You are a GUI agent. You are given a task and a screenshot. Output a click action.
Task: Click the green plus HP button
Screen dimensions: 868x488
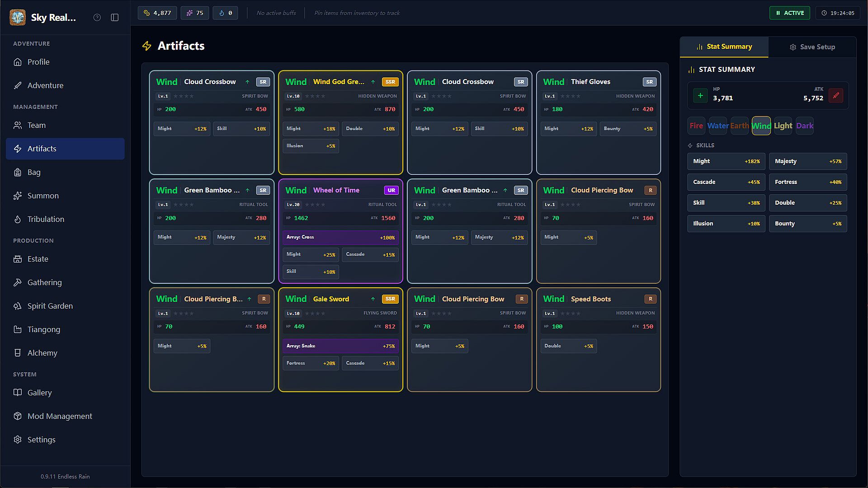pos(700,95)
